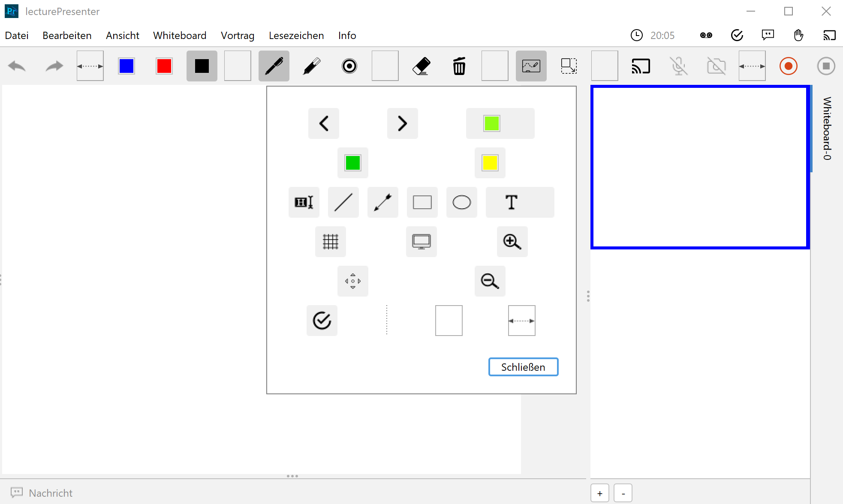This screenshot has height=504, width=843.
Task: Select the Highlighter tool
Action: point(311,66)
